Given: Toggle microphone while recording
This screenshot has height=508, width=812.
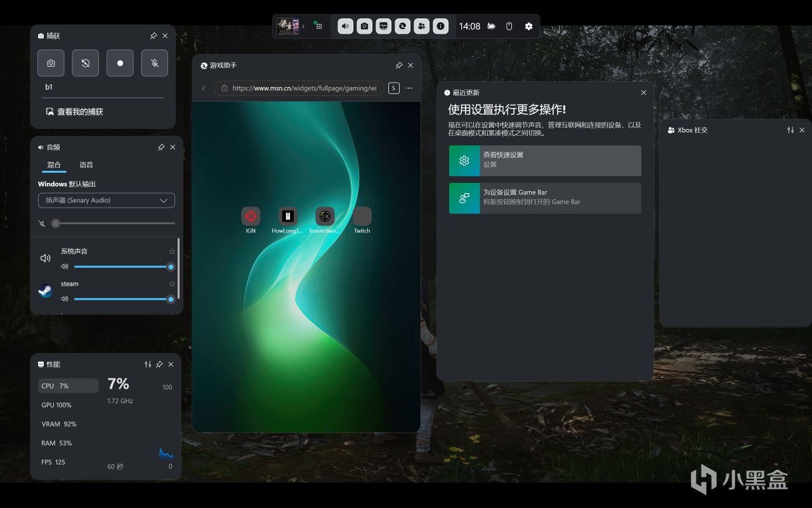Looking at the screenshot, I should click(154, 63).
